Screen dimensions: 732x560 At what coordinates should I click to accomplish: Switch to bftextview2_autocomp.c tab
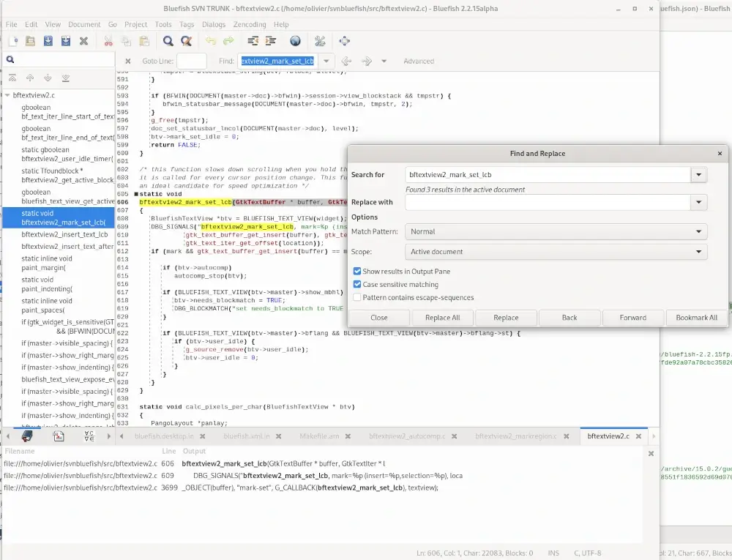pos(407,436)
